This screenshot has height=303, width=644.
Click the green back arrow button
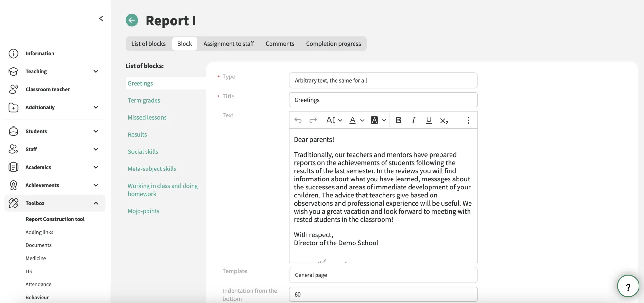(132, 20)
